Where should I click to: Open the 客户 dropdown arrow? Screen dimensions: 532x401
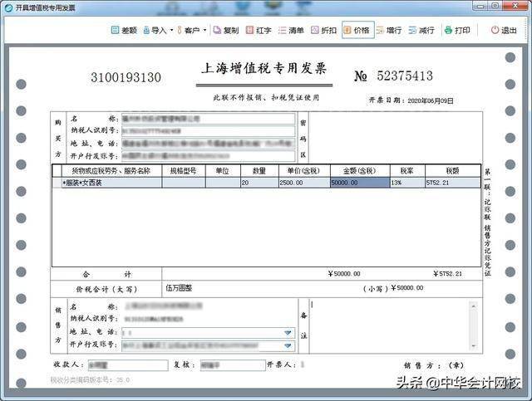204,30
